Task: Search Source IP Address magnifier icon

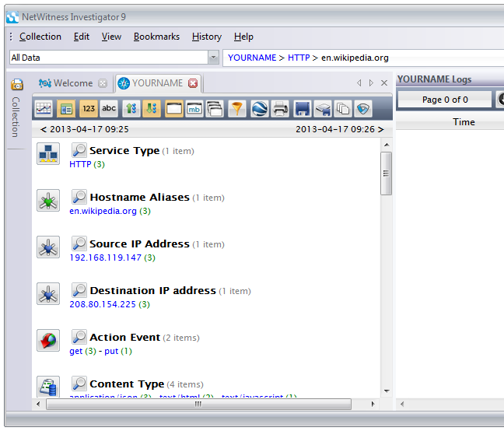Action: [x=79, y=244]
